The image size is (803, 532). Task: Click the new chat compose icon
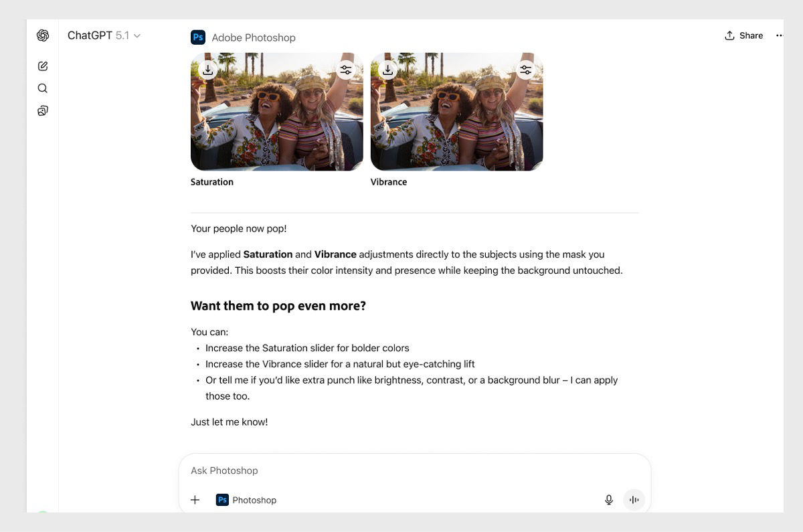(42, 66)
